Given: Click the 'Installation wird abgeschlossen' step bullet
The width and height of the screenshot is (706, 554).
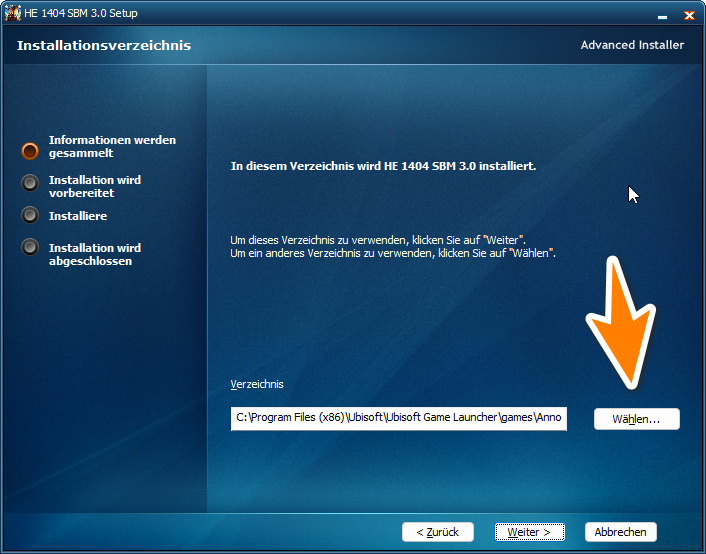Looking at the screenshot, I should (x=30, y=247).
